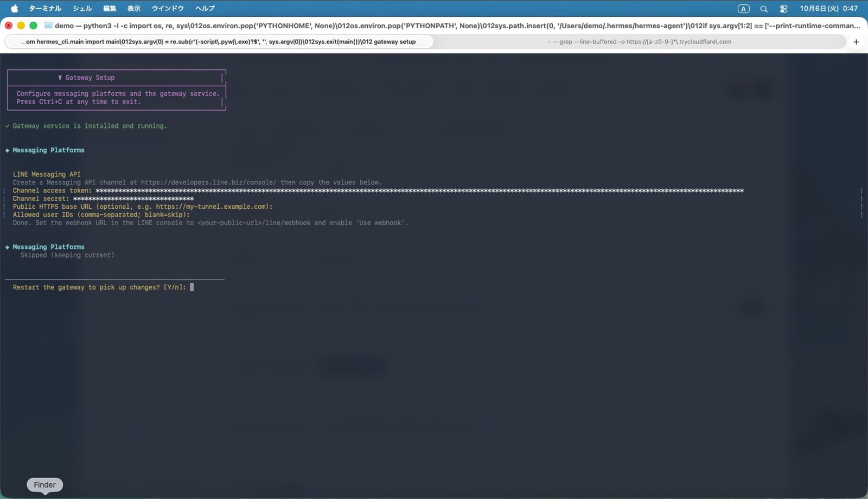Add a new terminal tab with plus button
This screenshot has height=499, width=868.
click(856, 42)
